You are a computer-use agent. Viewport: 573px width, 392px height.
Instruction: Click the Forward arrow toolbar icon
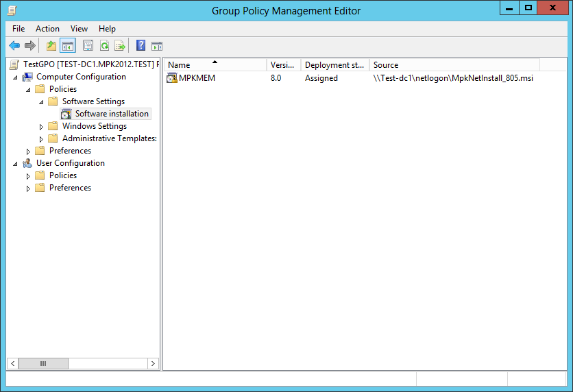pyautogui.click(x=30, y=46)
